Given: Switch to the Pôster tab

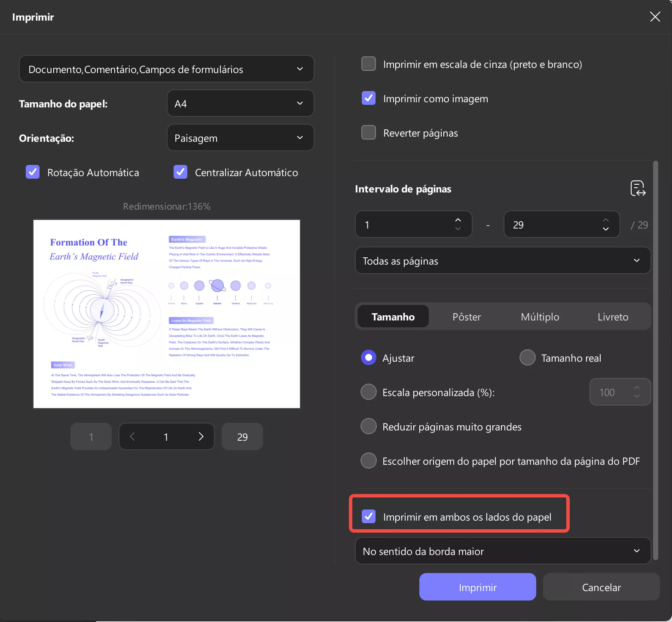Looking at the screenshot, I should click(466, 317).
